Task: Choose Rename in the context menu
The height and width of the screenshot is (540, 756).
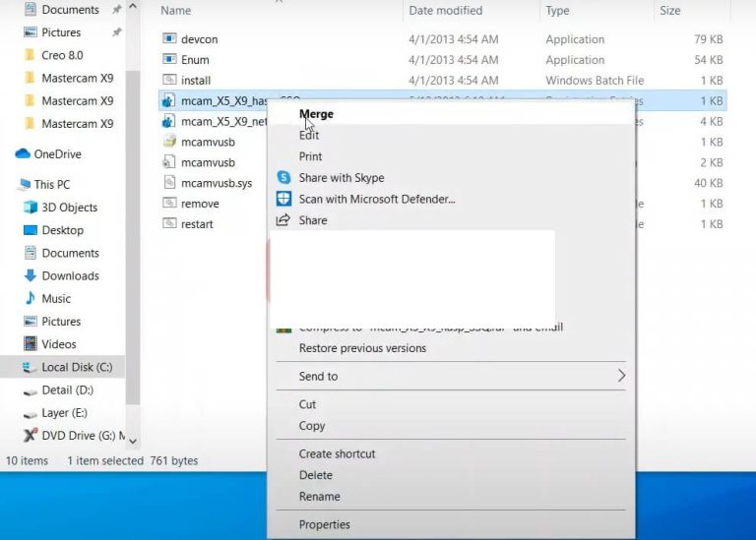Action: [x=319, y=497]
